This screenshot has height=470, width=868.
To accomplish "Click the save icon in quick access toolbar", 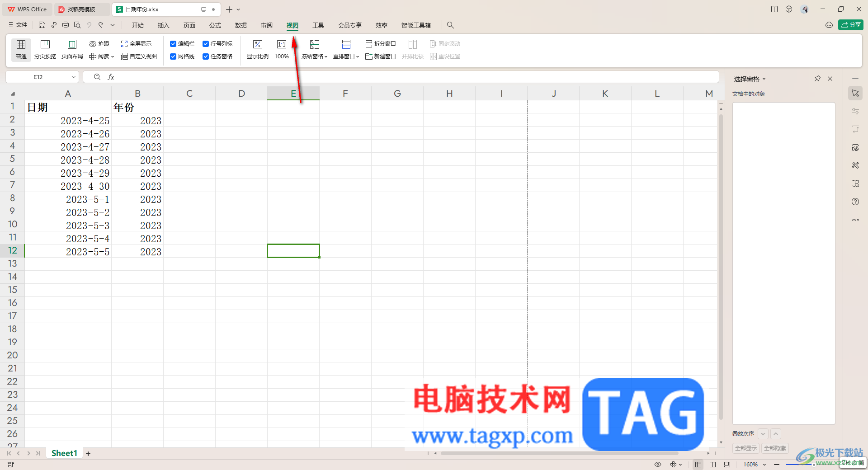I will point(42,25).
